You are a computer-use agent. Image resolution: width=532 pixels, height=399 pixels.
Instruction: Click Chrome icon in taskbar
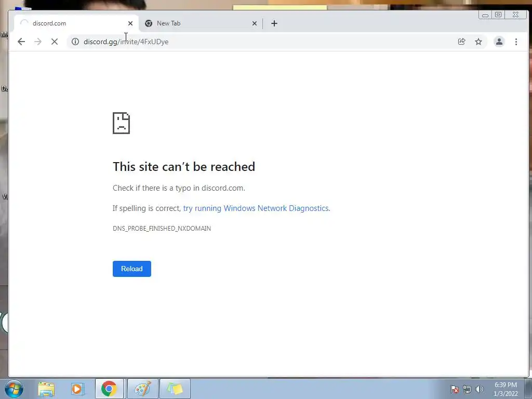click(109, 389)
